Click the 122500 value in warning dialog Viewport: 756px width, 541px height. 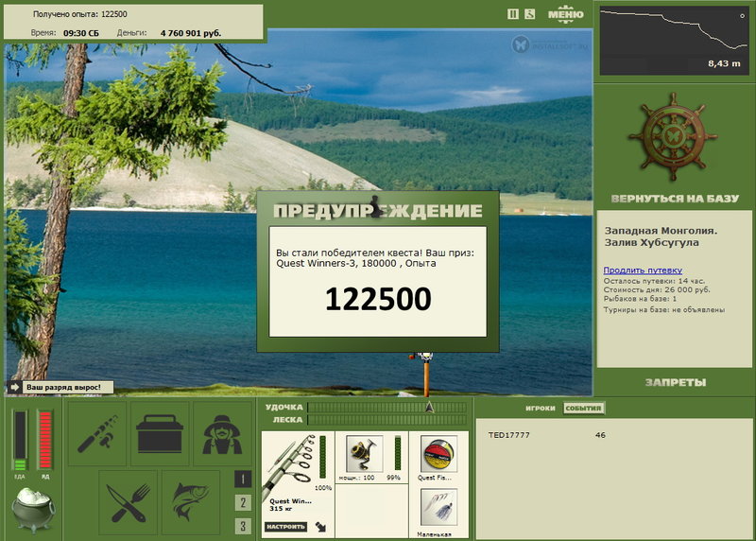[x=378, y=299]
